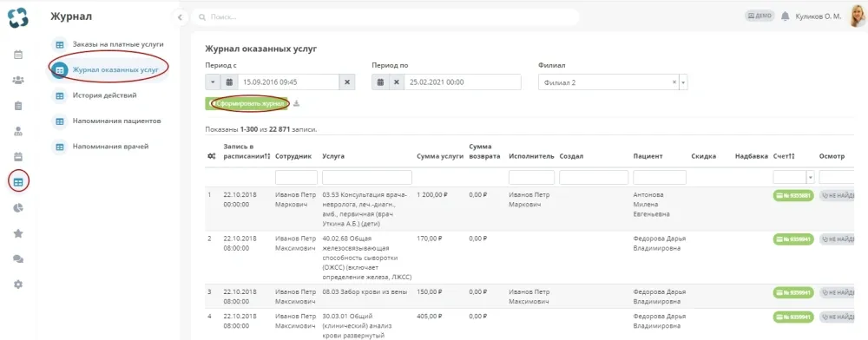The width and height of the screenshot is (868, 340).
Task: Click the pie chart reports sidebar icon
Action: click(x=17, y=208)
